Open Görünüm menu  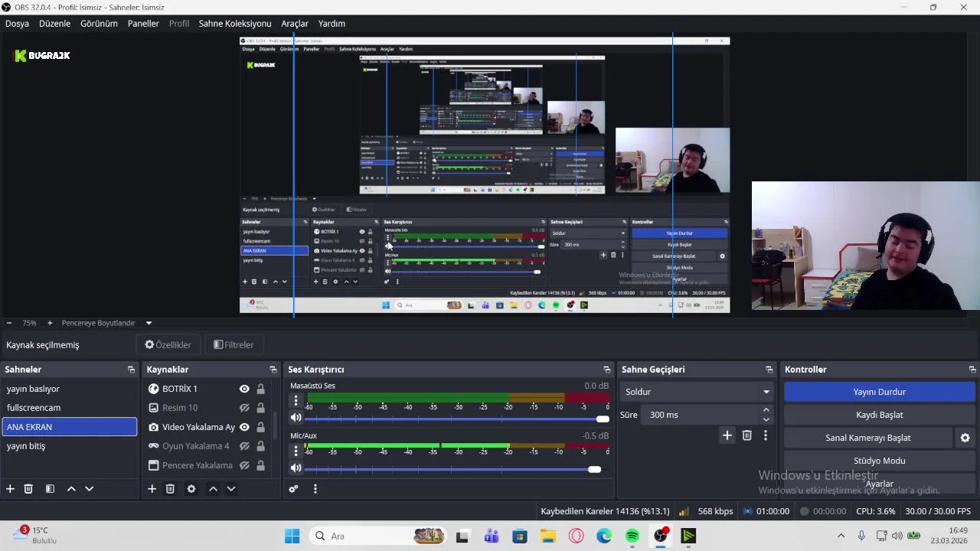99,24
